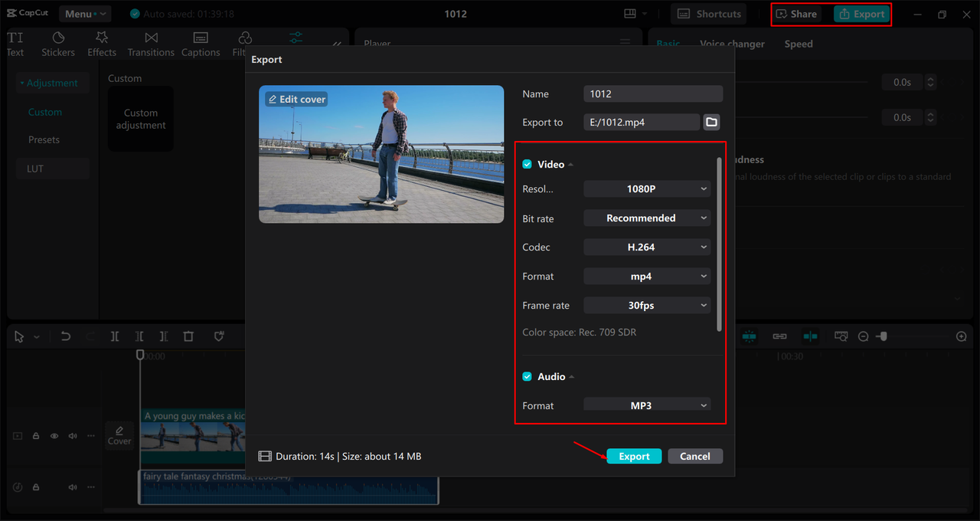Expand selection tool mode arrow
This screenshot has width=980, height=521.
(x=36, y=337)
